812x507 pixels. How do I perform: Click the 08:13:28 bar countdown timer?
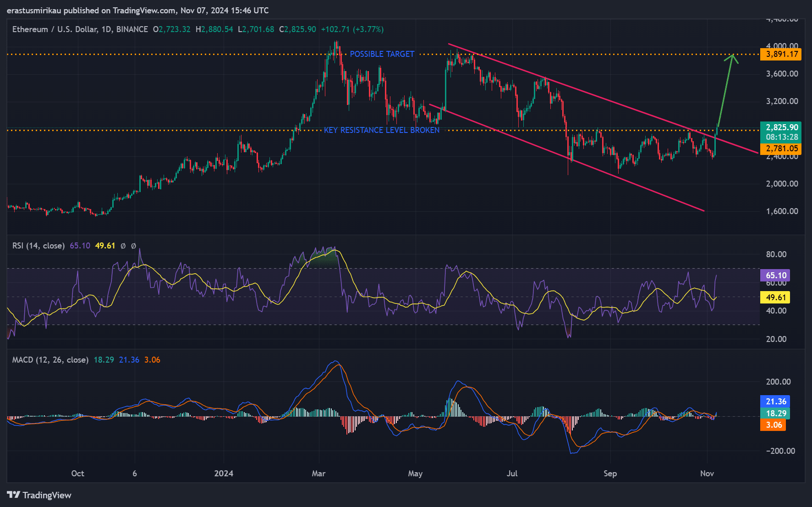pyautogui.click(x=781, y=137)
